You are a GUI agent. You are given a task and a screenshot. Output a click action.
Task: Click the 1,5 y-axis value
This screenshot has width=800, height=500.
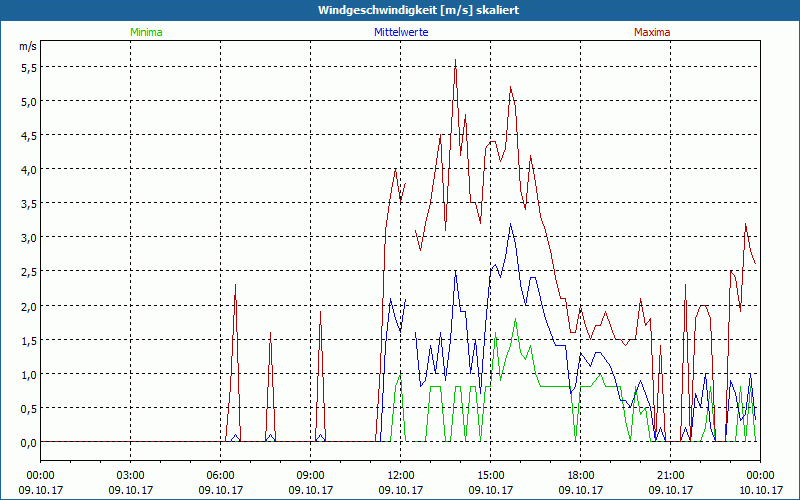pyautogui.click(x=29, y=341)
